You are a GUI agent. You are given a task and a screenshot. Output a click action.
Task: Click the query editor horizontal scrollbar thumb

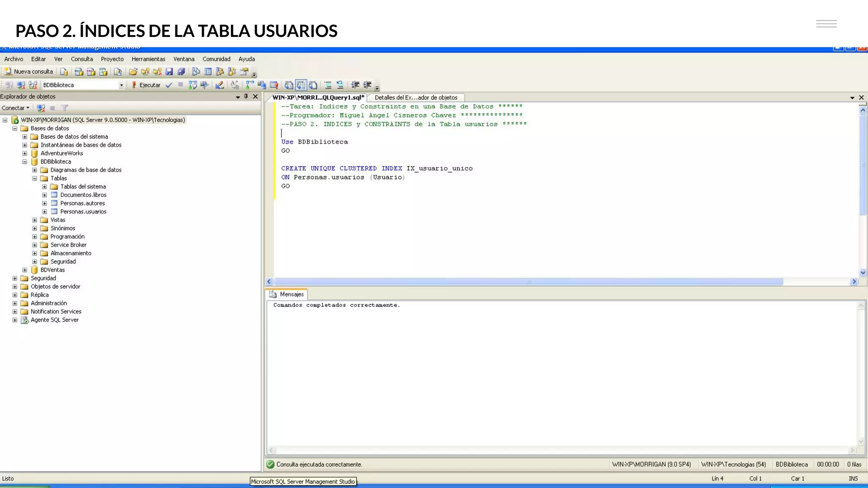coord(529,282)
